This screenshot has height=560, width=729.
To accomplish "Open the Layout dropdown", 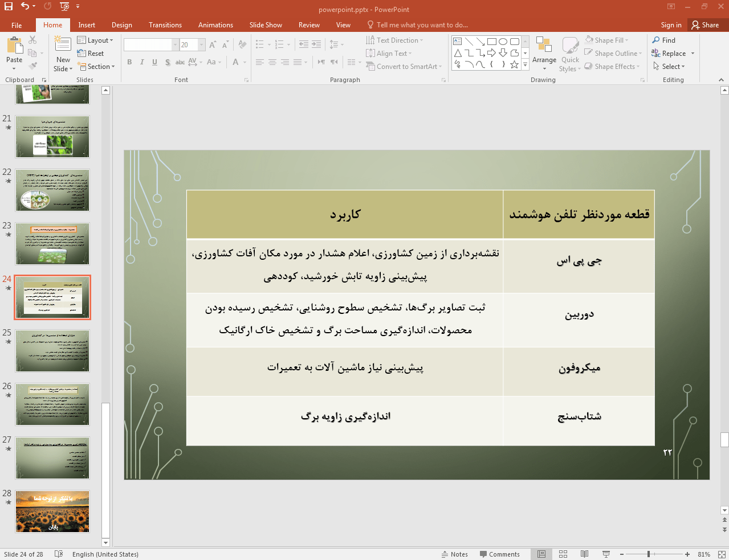I will [x=95, y=40].
